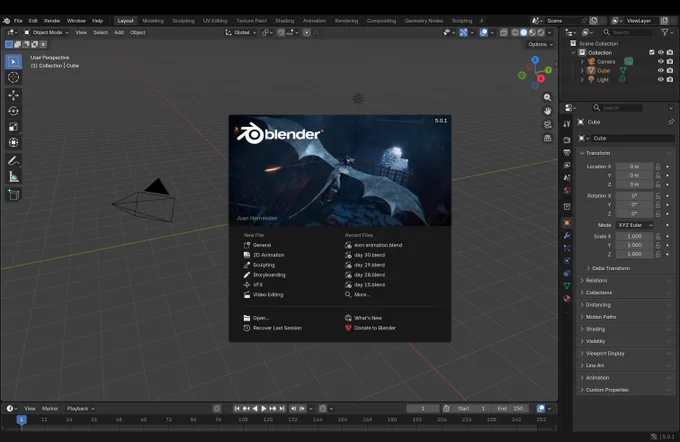
Task: Select the Add Cube tool
Action: pos(13,195)
